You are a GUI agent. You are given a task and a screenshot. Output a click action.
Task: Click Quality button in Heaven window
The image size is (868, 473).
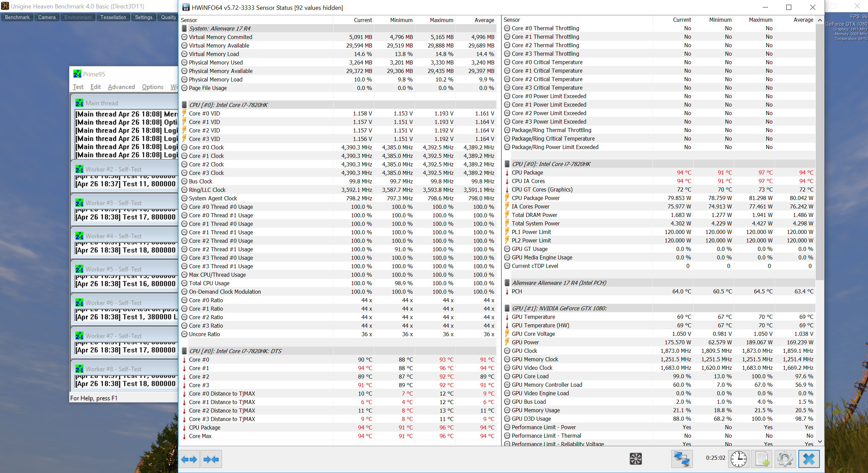coord(168,17)
